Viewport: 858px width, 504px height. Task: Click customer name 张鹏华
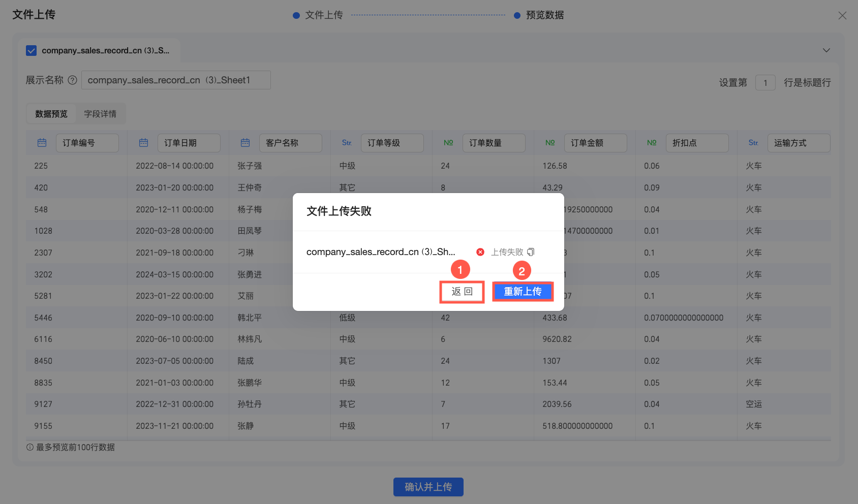click(x=250, y=383)
